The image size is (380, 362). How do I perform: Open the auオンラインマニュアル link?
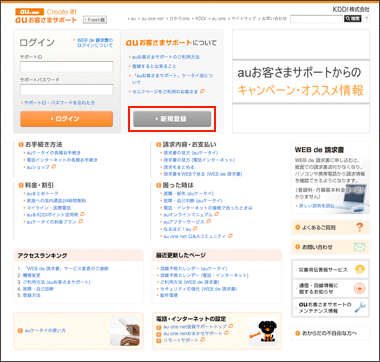coord(188,215)
